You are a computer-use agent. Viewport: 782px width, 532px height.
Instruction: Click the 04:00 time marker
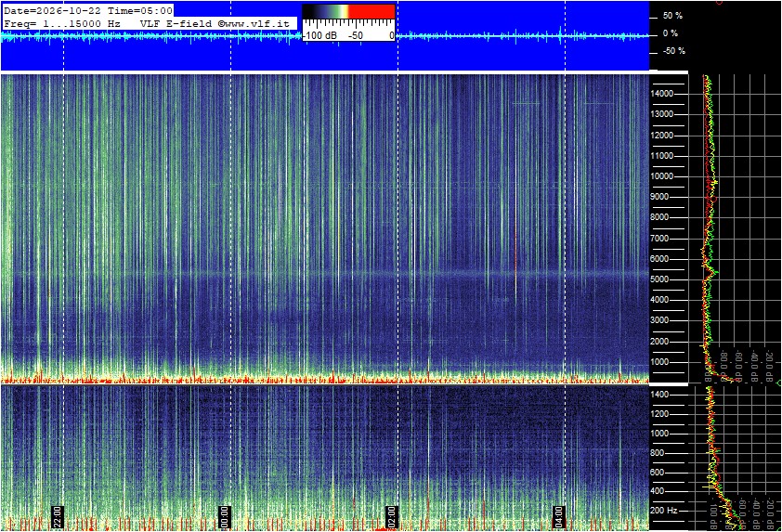click(560, 516)
